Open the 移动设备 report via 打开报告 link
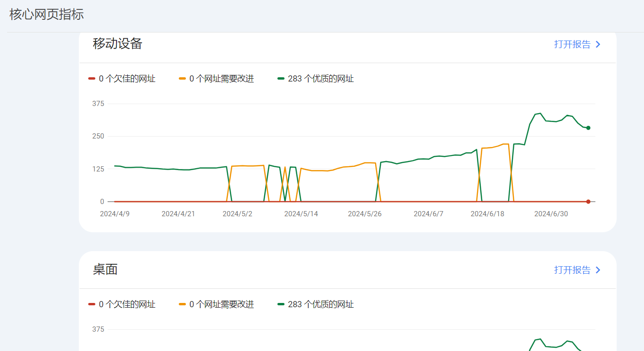This screenshot has width=644, height=351. (x=572, y=44)
